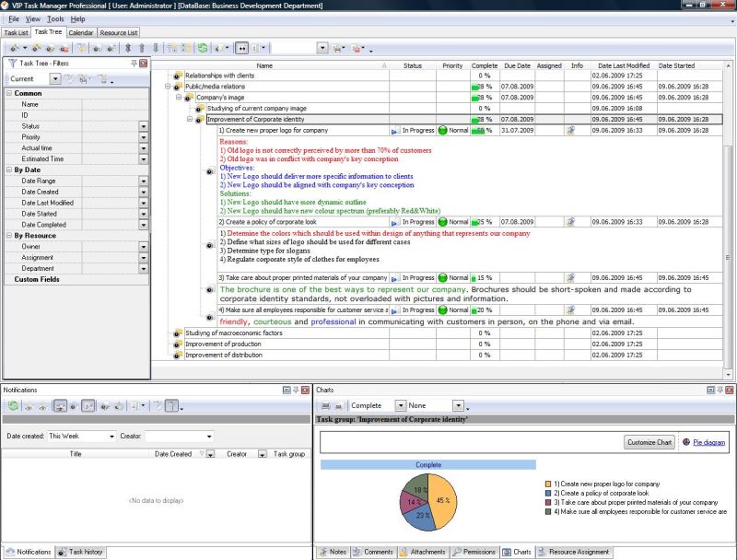Click the Pie diagram link
Screen dimensions: 737x560
click(708, 442)
